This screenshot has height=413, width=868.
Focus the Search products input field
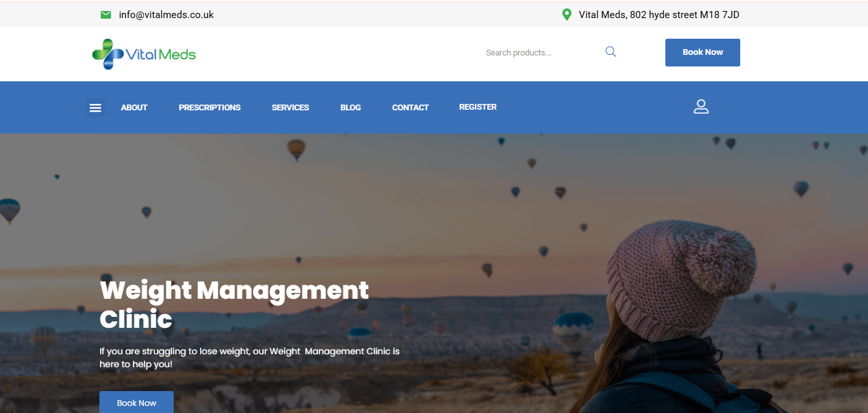coord(539,53)
